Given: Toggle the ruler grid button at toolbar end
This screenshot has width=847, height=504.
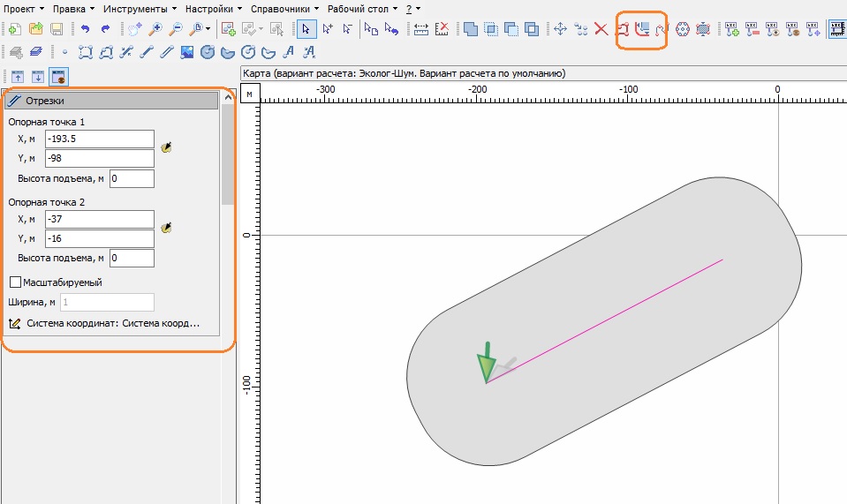Looking at the screenshot, I should pyautogui.click(x=836, y=29).
